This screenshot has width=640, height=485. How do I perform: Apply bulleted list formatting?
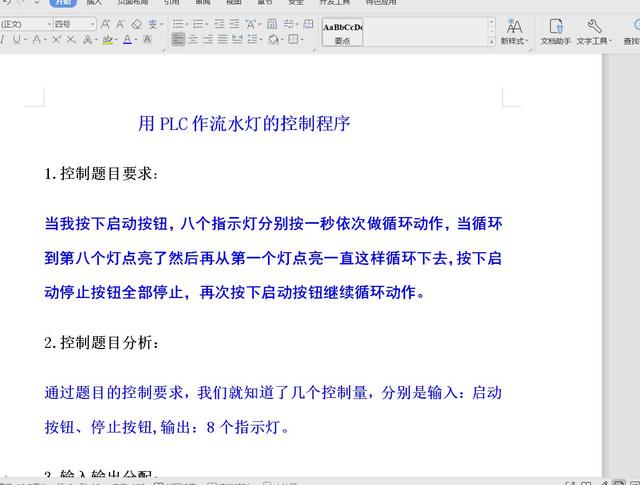(x=178, y=24)
